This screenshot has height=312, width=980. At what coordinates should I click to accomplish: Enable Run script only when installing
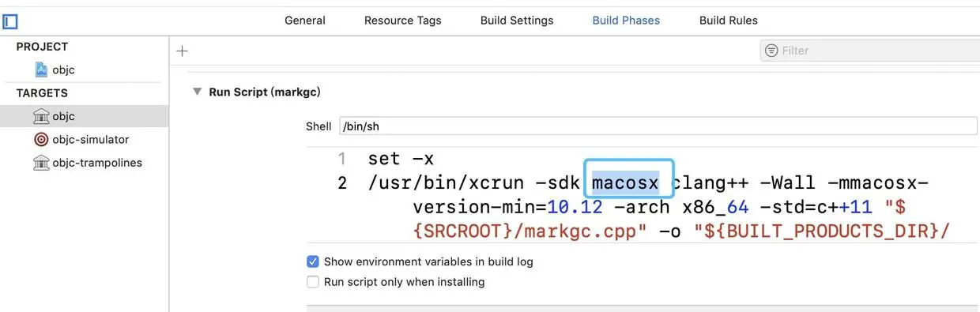point(313,282)
